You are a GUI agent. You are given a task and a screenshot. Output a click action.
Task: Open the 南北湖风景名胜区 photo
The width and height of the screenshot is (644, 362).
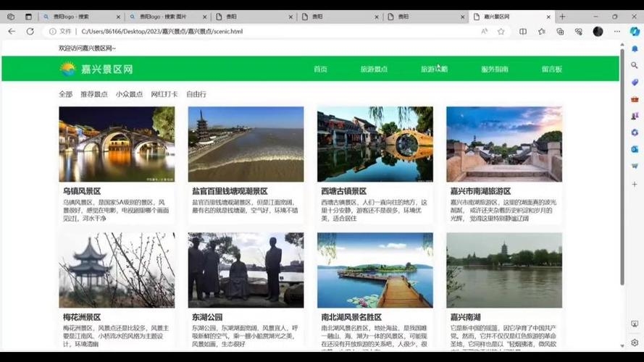click(375, 270)
